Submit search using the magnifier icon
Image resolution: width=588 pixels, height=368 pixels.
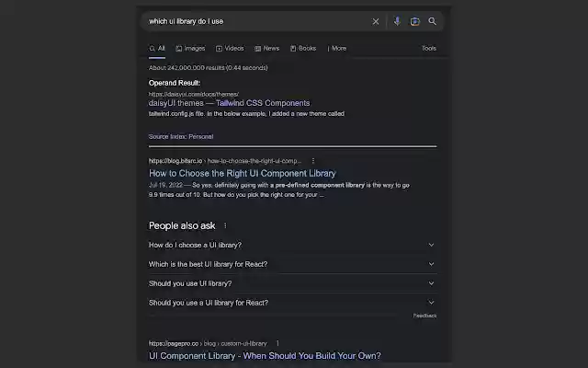pyautogui.click(x=433, y=21)
